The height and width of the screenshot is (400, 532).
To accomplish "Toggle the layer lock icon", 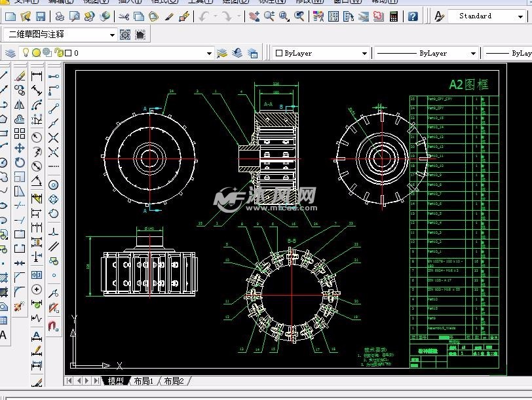I will click(x=58, y=53).
